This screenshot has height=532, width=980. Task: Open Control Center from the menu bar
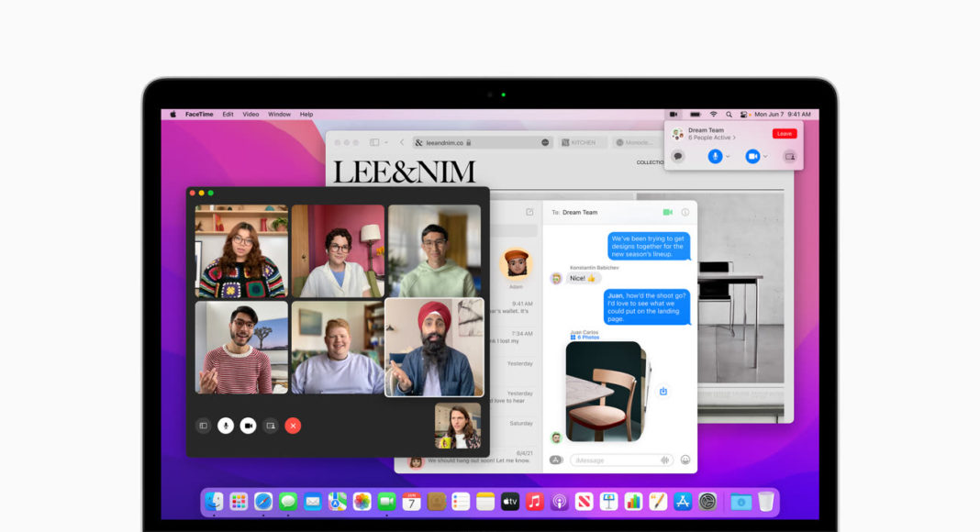744,115
